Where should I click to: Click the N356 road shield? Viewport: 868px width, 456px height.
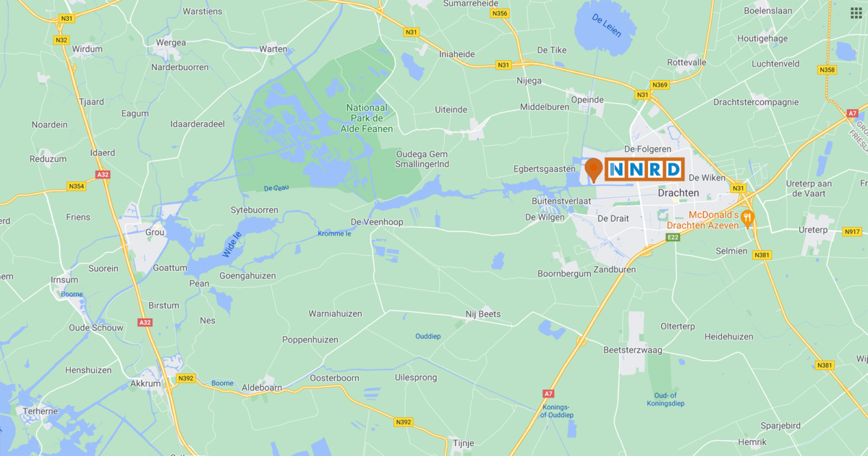(499, 13)
